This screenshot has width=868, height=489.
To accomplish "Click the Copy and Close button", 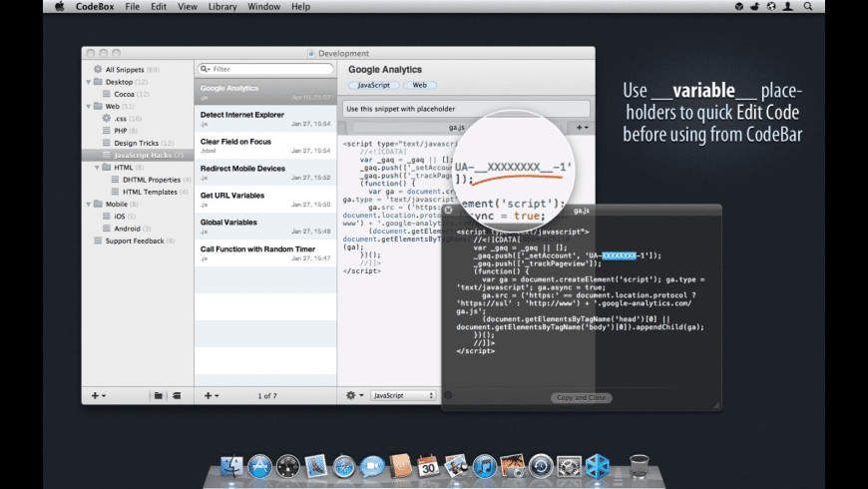I will 581,398.
